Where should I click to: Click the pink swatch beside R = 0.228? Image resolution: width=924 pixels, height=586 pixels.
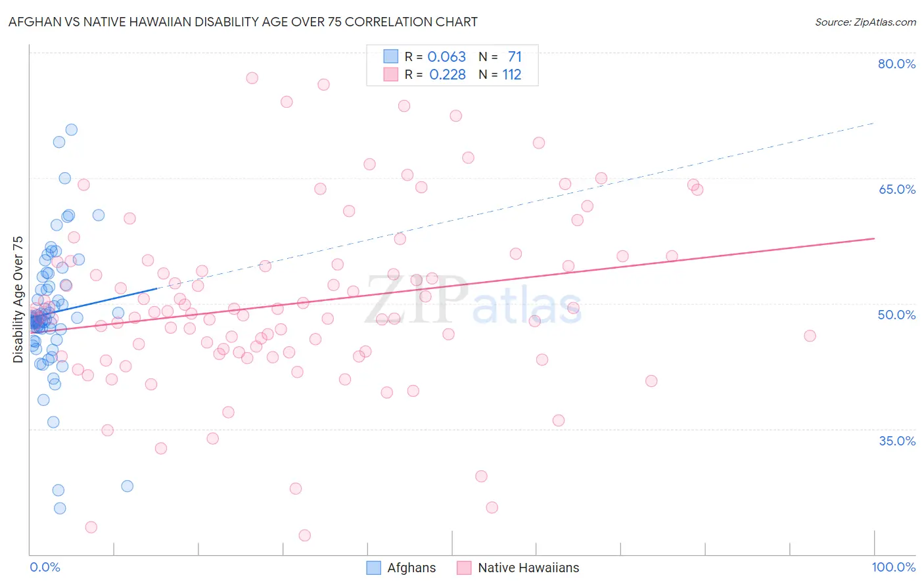coord(391,74)
